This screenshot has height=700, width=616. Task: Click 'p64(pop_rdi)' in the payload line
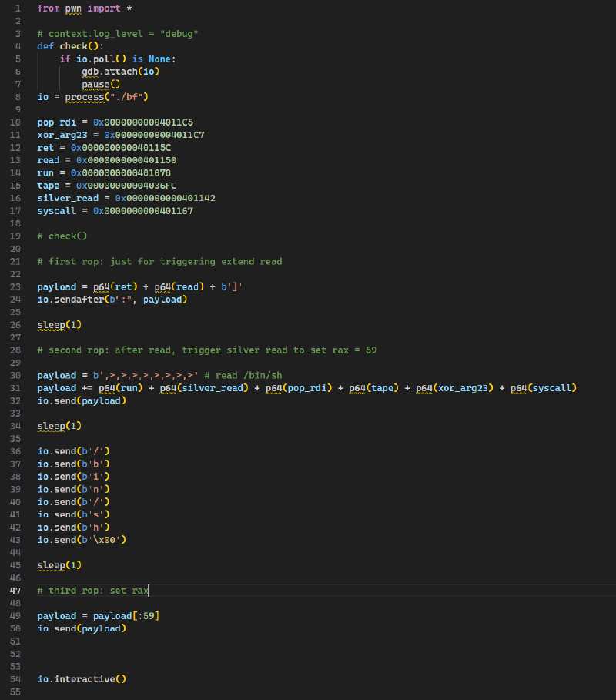pos(299,388)
